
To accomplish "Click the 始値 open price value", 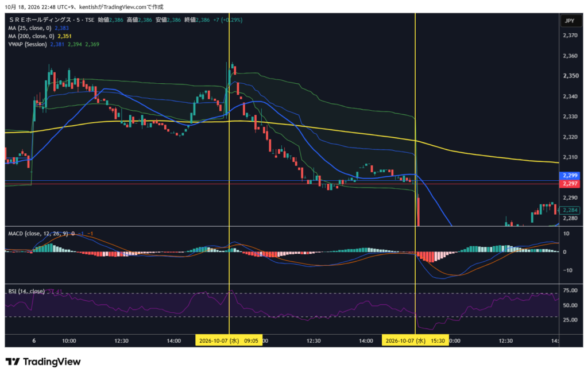I will (116, 20).
